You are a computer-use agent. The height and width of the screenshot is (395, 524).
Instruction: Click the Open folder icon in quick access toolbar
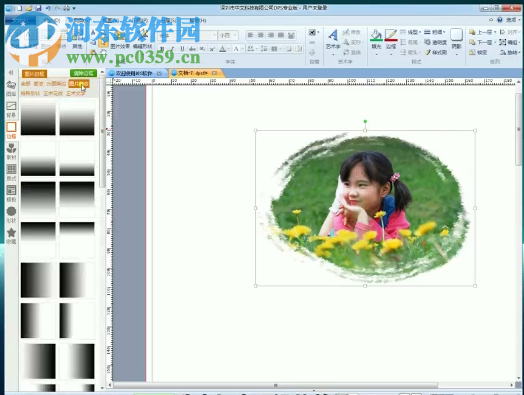29,8
